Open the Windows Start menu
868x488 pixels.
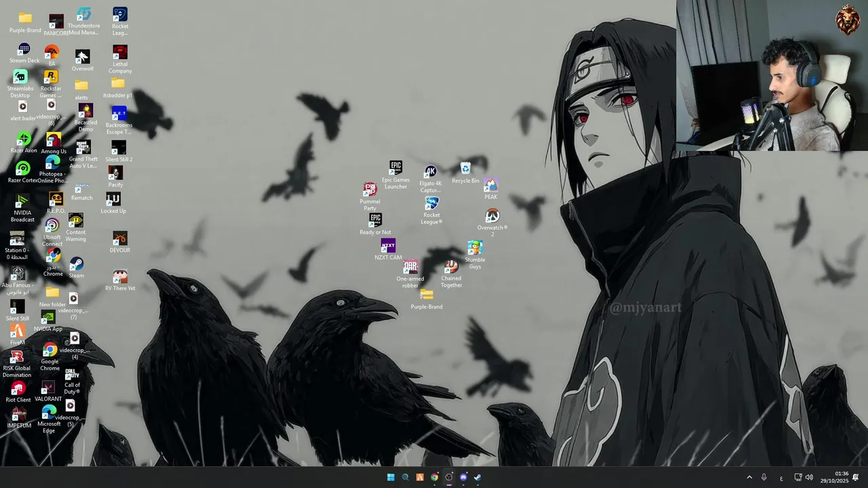click(391, 477)
